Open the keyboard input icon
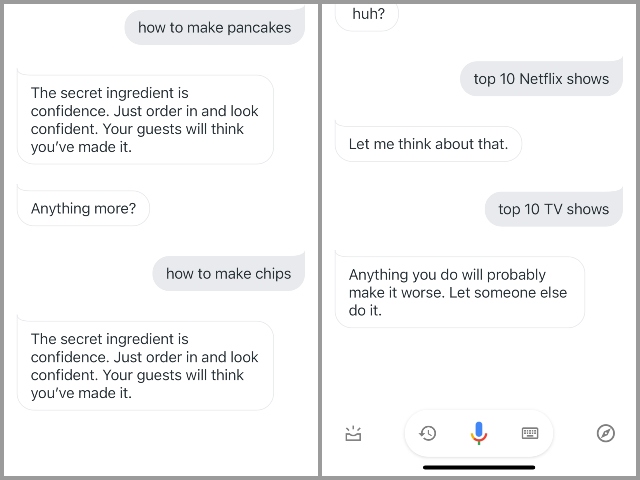 click(x=530, y=433)
